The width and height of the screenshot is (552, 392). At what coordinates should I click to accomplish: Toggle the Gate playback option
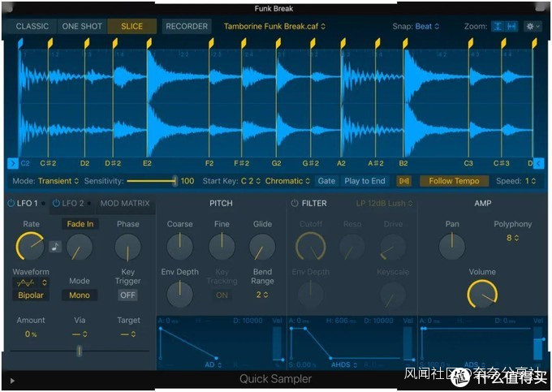point(326,181)
